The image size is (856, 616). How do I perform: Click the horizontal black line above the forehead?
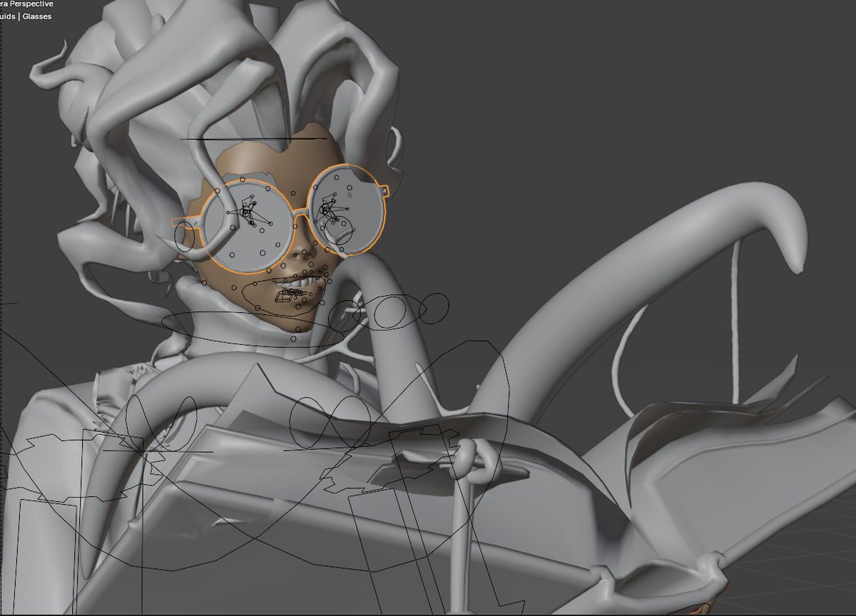(253, 139)
